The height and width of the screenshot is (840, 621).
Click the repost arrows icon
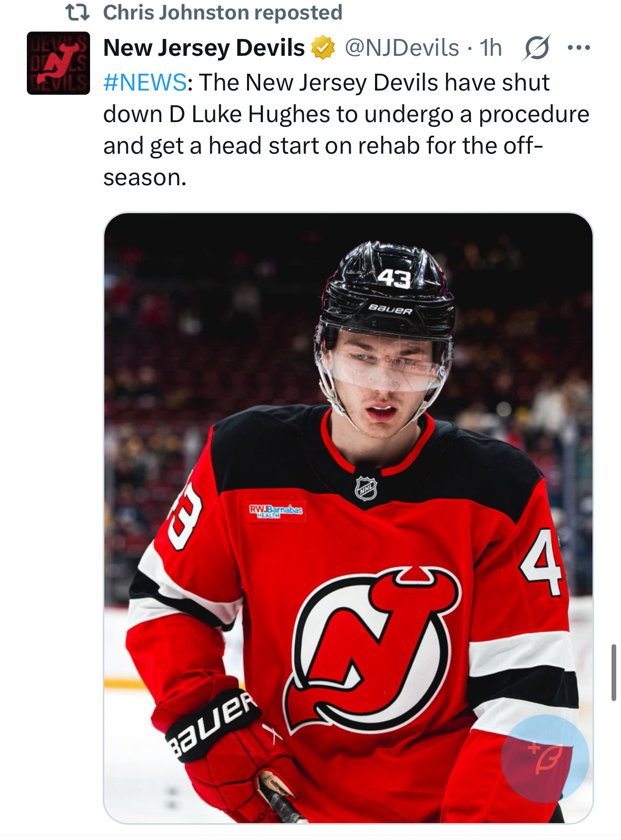point(77,12)
